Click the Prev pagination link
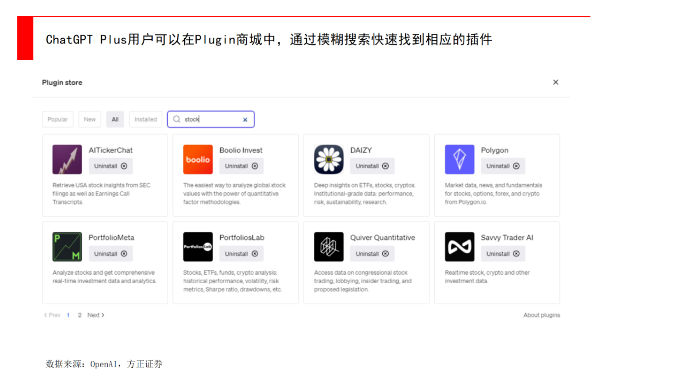Image resolution: width=674 pixels, height=386 pixels. point(52,315)
